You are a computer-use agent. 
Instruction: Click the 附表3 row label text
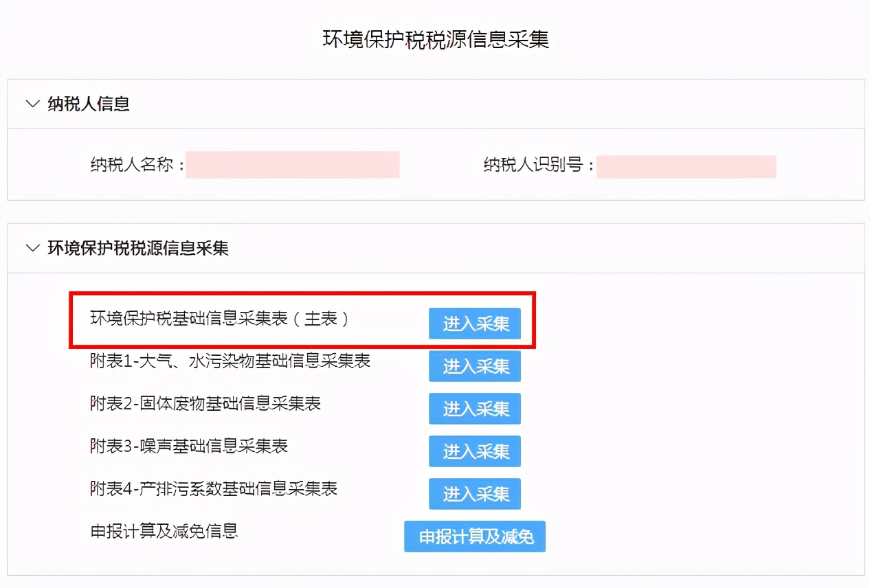(189, 446)
